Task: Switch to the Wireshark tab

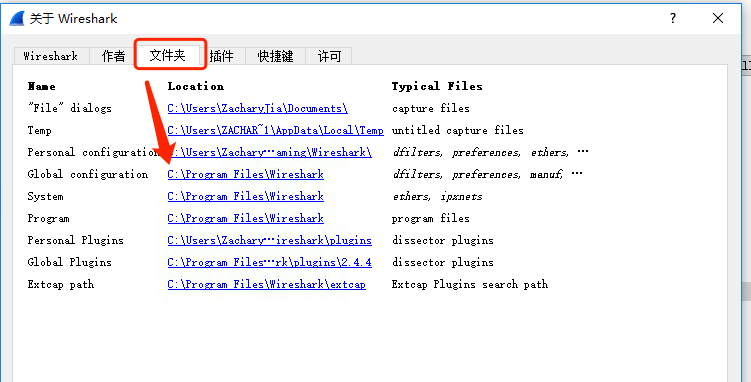Action: [x=51, y=56]
